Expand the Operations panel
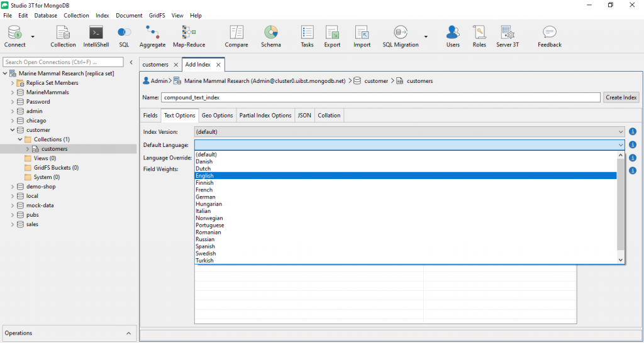 [128, 333]
